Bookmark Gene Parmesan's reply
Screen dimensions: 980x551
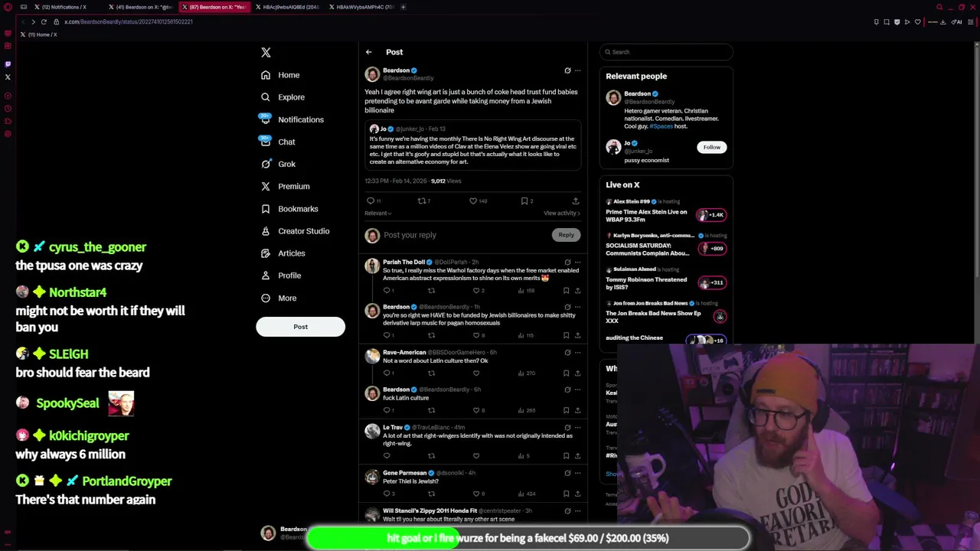566,494
